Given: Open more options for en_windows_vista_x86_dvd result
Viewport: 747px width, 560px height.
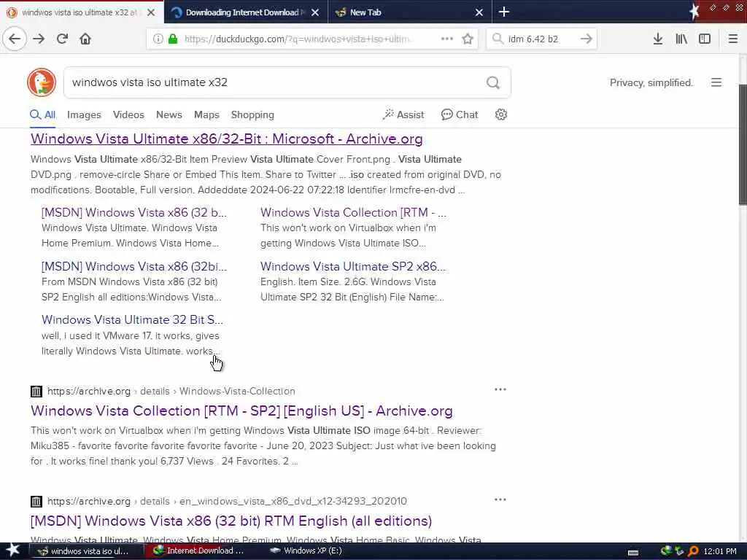Looking at the screenshot, I should [500, 499].
